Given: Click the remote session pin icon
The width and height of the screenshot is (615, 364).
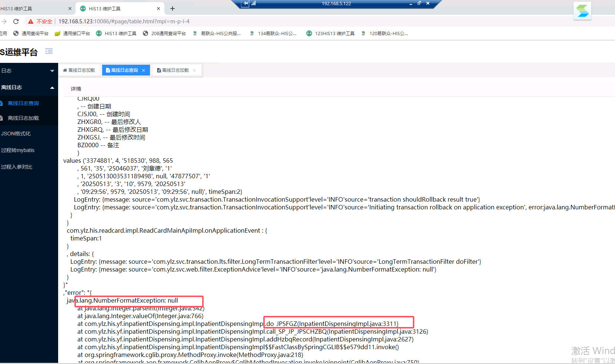Looking at the screenshot, I should click(x=246, y=3).
